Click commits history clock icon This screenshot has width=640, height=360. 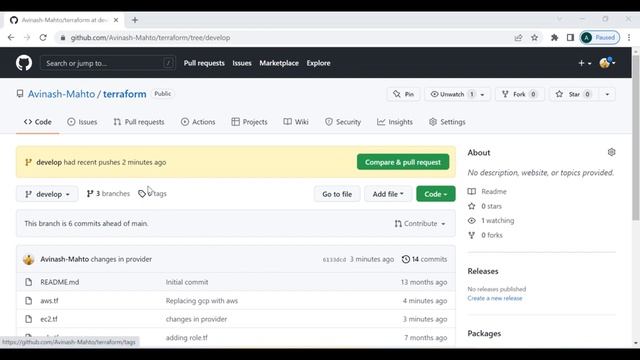[405, 259]
